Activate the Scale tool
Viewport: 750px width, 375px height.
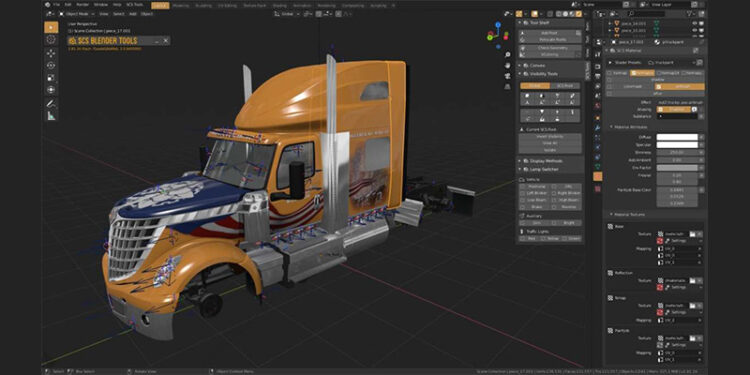[x=51, y=77]
